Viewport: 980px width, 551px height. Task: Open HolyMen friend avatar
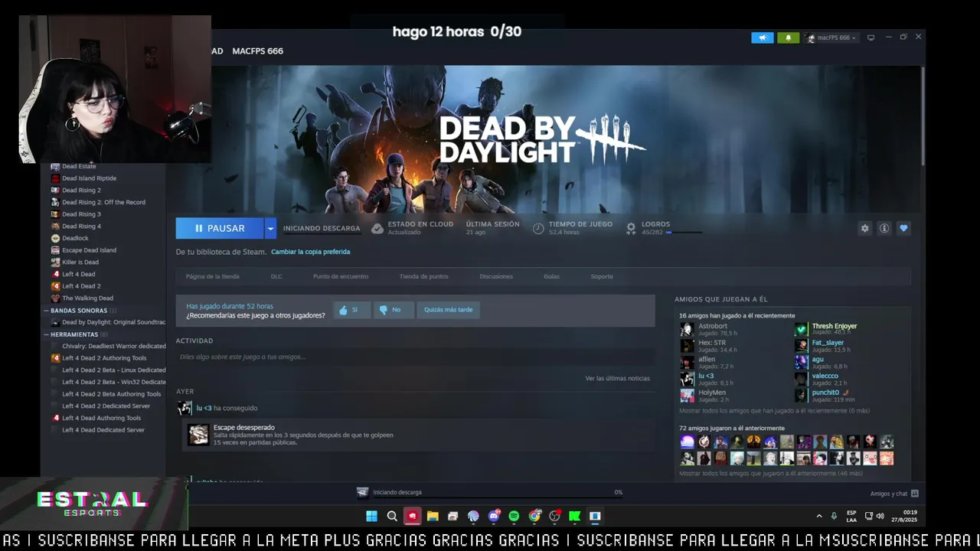tap(687, 396)
